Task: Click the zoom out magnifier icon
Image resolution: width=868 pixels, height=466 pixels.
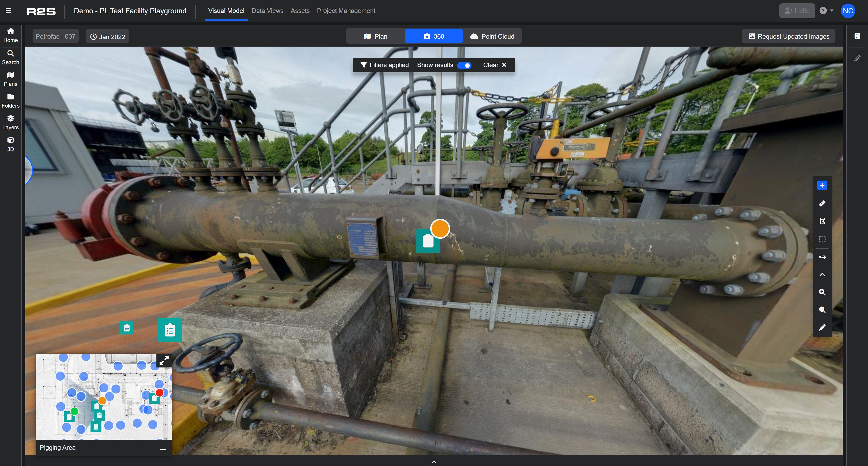Action: 822,310
